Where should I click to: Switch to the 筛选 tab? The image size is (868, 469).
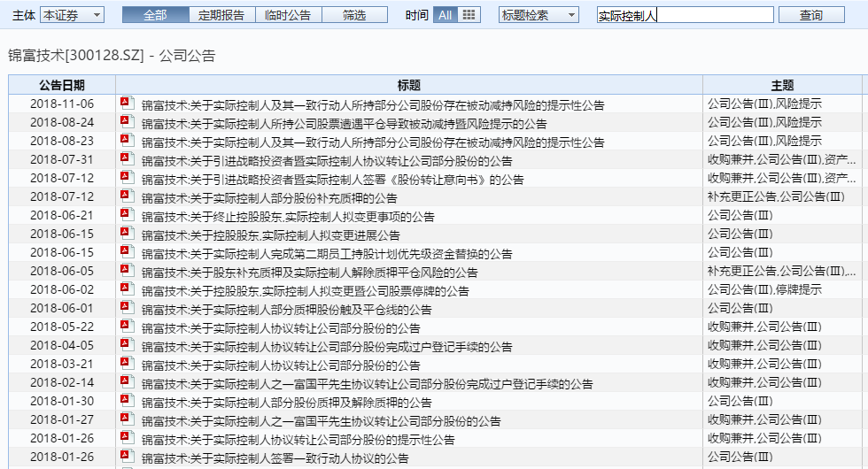coord(354,15)
